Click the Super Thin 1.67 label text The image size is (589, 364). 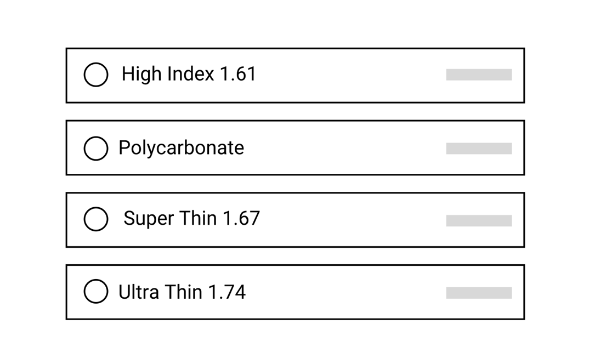(x=192, y=218)
